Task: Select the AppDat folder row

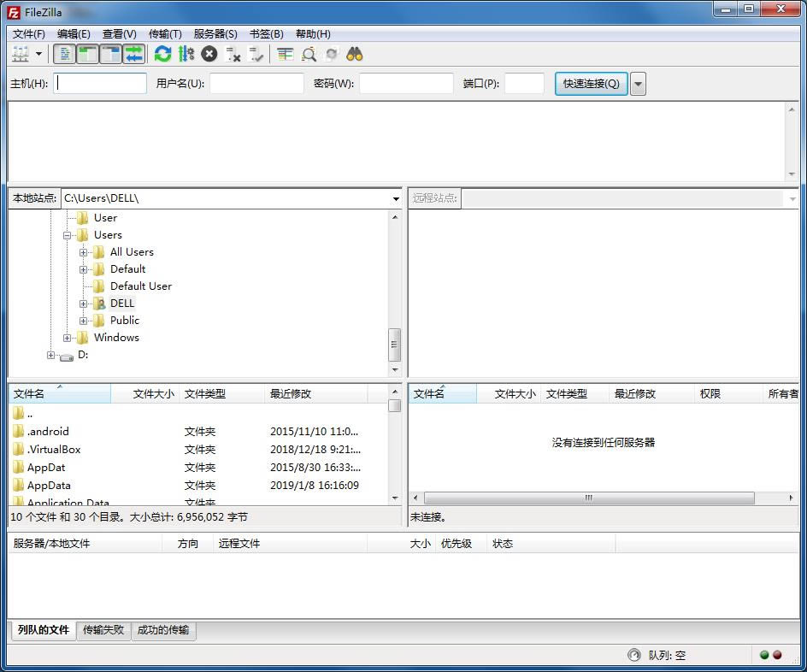Action: 198,467
